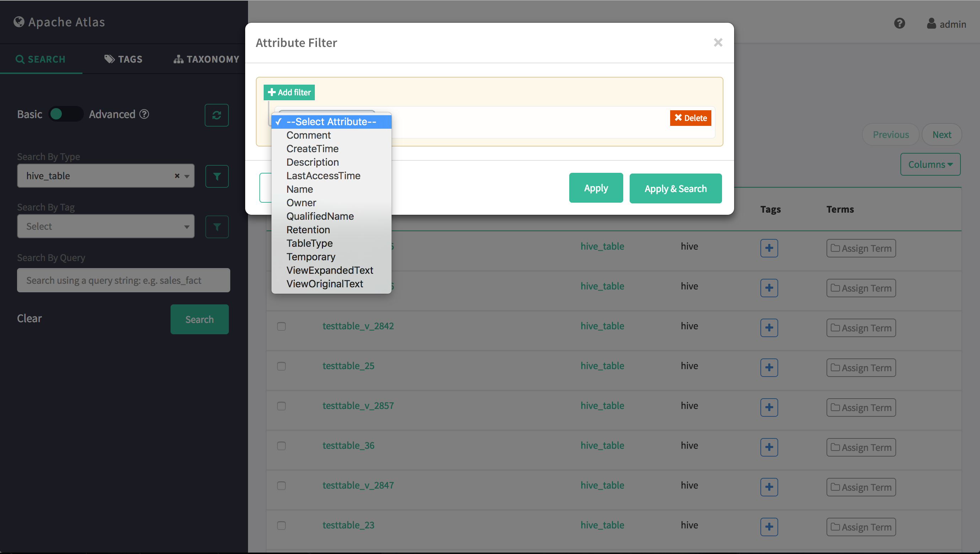Image resolution: width=980 pixels, height=554 pixels.
Task: Check the checkbox for testtable_36 row
Action: coord(281,446)
